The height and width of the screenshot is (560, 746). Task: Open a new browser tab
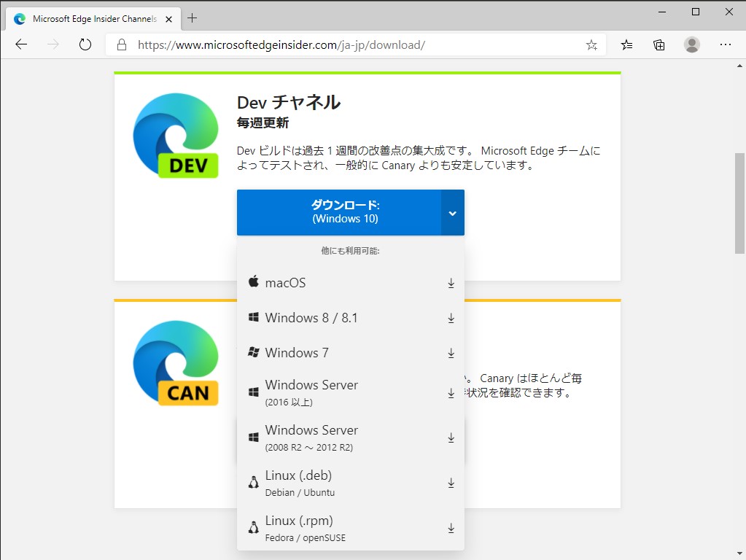(x=192, y=18)
